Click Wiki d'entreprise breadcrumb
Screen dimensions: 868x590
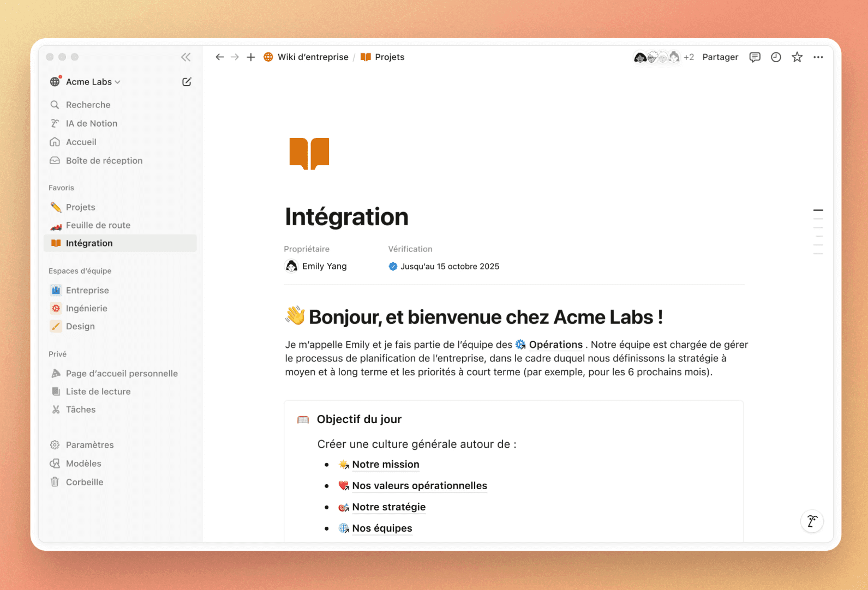[306, 57]
